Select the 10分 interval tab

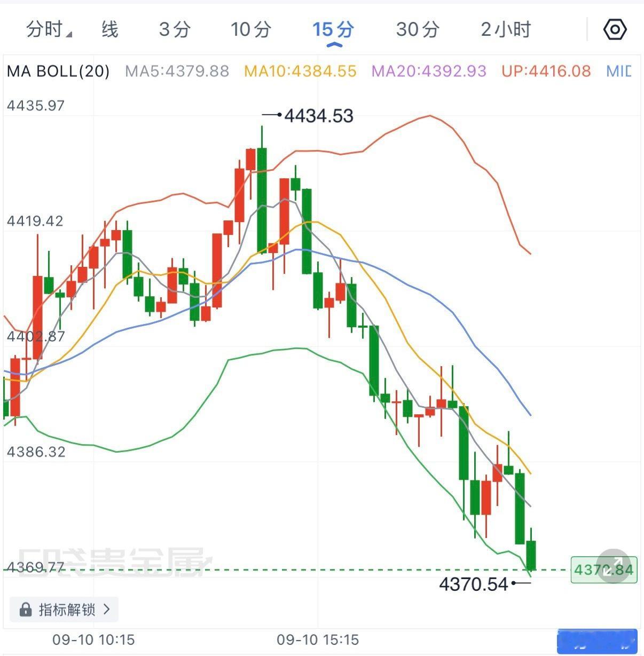click(x=251, y=29)
